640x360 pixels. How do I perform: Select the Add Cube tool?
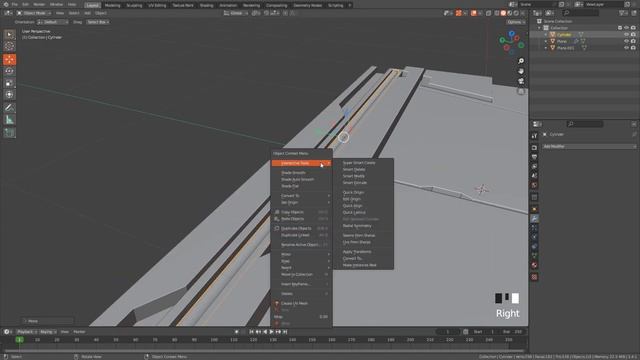pos(9,133)
